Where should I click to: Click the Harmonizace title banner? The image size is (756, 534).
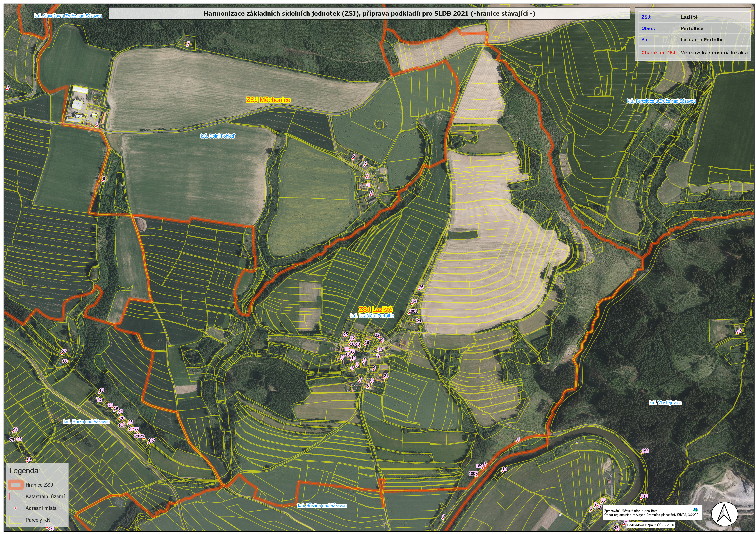(369, 14)
